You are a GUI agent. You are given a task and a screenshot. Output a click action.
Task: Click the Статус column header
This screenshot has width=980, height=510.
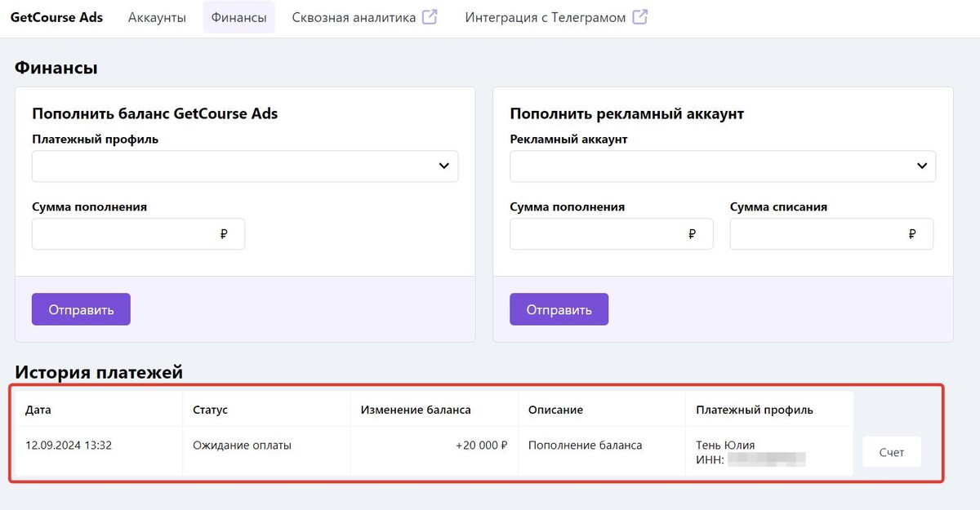tap(266, 409)
